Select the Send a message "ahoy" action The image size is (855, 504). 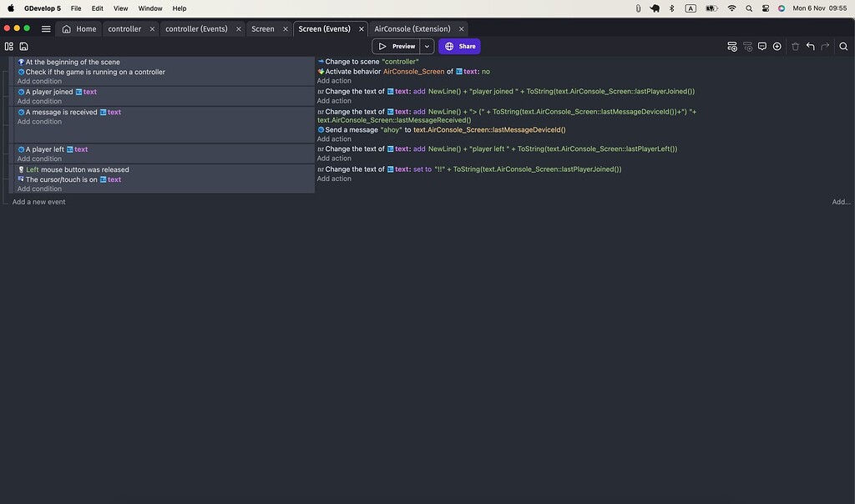pos(442,129)
